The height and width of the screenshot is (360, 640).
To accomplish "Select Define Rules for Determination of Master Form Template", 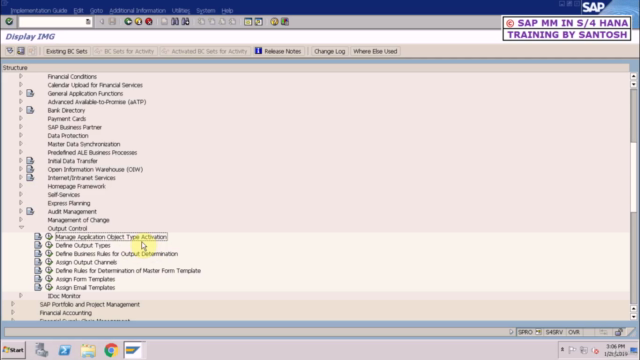I will pyautogui.click(x=128, y=271).
